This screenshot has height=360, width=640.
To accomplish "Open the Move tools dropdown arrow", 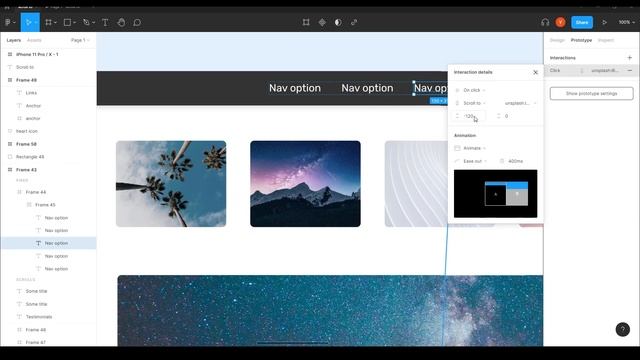I will [x=36, y=23].
